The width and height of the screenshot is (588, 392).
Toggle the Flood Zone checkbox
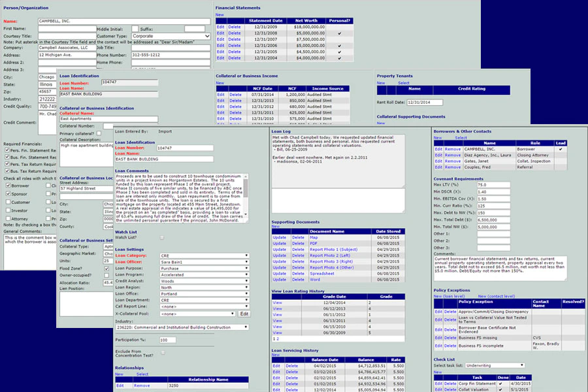click(106, 269)
